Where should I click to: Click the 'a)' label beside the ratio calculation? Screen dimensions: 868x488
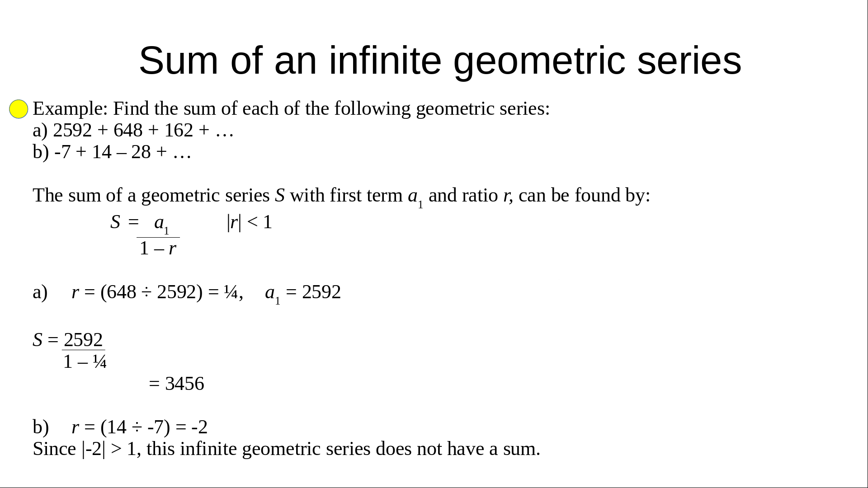pos(40,292)
